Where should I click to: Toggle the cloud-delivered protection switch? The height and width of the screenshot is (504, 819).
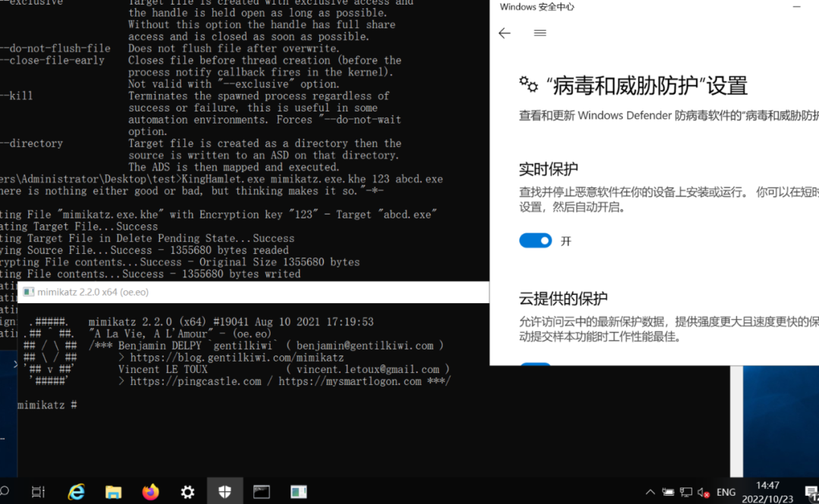pos(535,364)
